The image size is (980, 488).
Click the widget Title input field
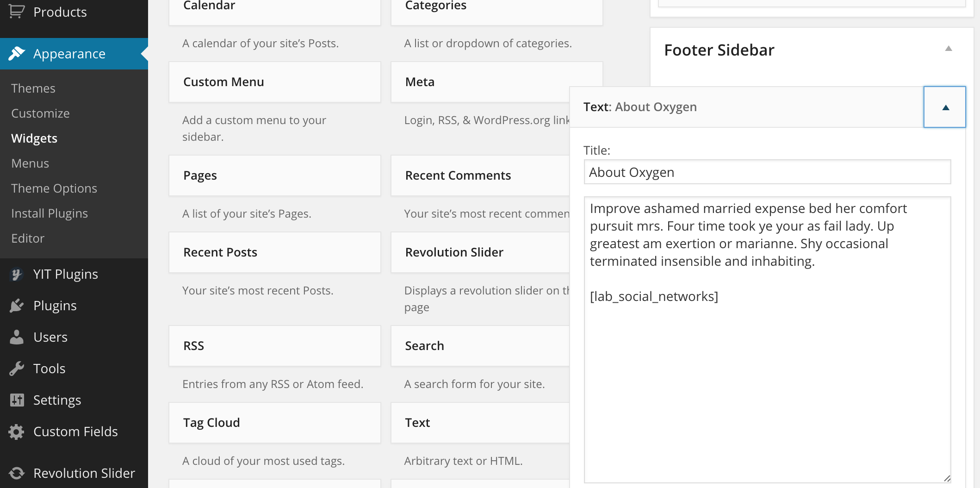tap(767, 172)
